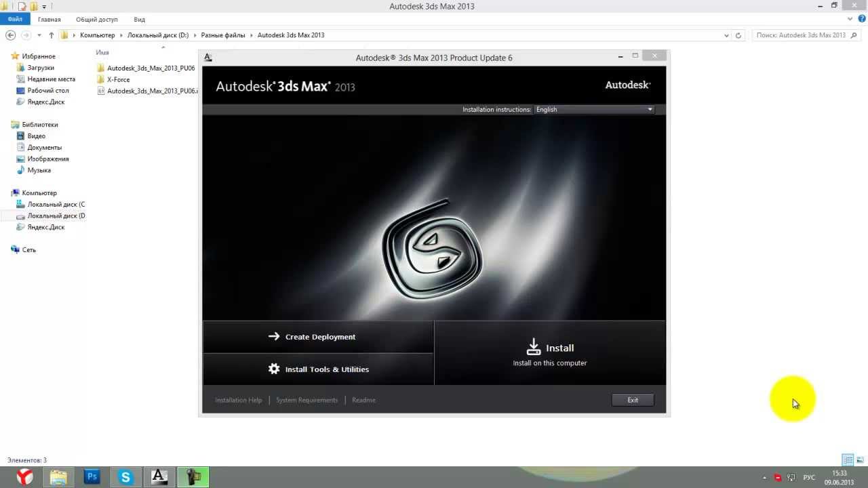The width and height of the screenshot is (868, 488).
Task: Open the Файл menu in Explorer
Action: [15, 20]
